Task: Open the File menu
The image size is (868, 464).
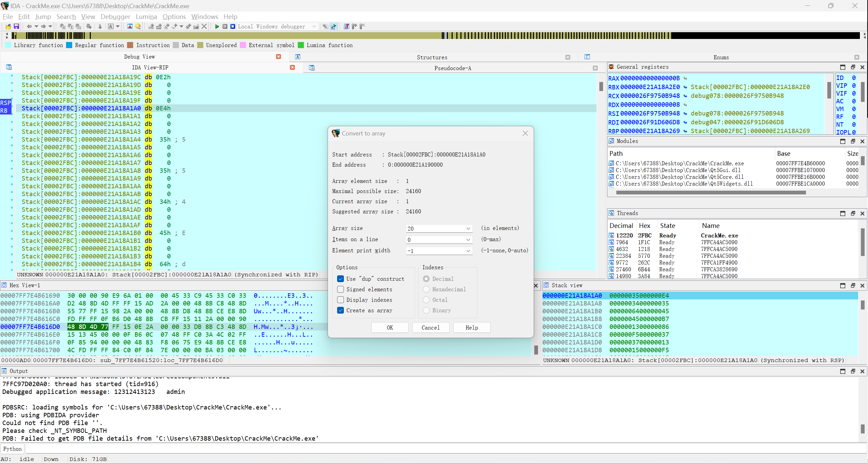Action: pyautogui.click(x=7, y=17)
